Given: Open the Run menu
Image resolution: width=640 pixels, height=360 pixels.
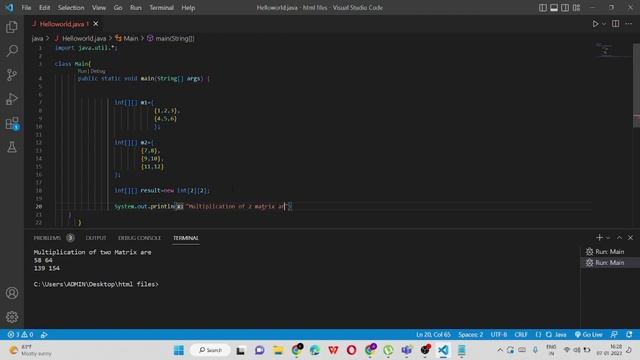Looking at the screenshot, I should pos(136,7).
